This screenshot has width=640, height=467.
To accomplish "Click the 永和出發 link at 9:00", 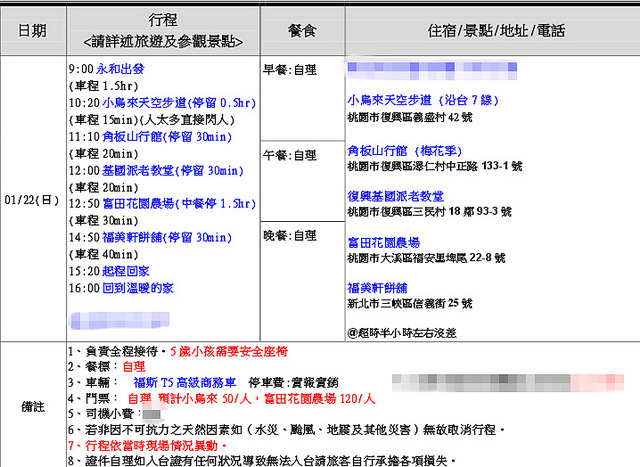I will pos(117,72).
